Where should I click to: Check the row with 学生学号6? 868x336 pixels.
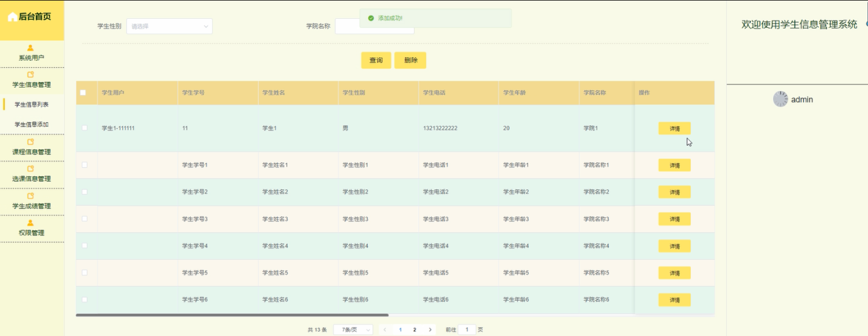tap(84, 299)
